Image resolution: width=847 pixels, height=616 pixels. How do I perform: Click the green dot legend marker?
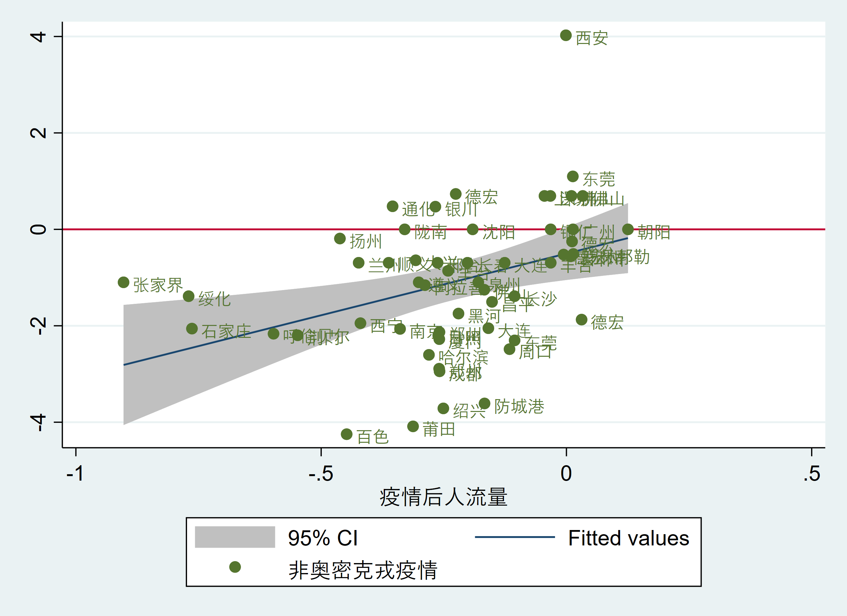(235, 567)
